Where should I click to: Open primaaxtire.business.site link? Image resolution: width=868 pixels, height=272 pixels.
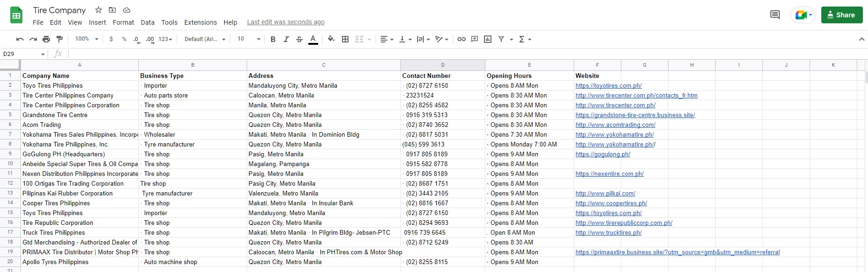pos(677,252)
